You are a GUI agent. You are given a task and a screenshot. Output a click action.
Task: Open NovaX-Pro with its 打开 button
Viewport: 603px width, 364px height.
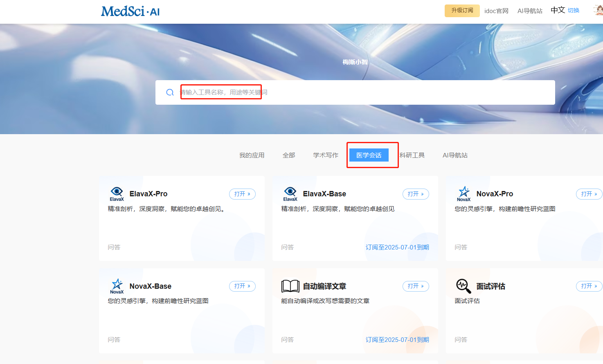[x=589, y=194]
